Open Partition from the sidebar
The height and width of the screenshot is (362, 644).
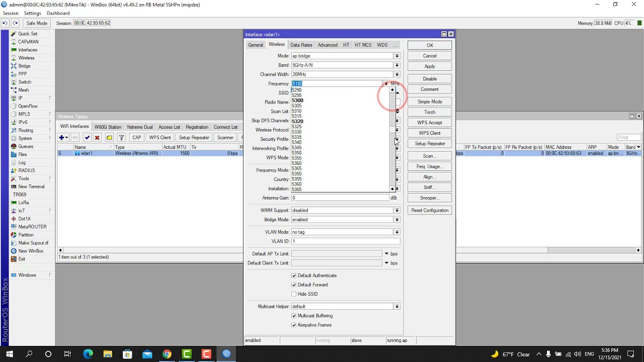point(26,235)
